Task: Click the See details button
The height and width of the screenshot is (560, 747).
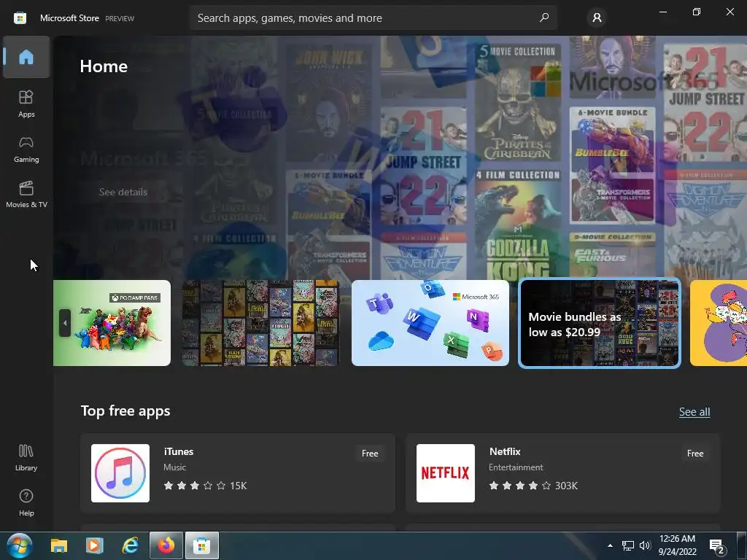Action: click(x=123, y=192)
